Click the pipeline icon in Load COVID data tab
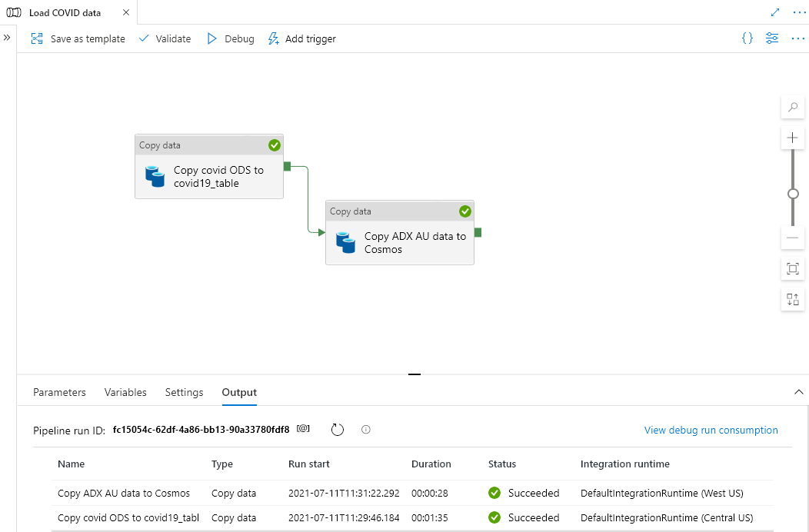This screenshot has height=532, width=809. (x=13, y=12)
